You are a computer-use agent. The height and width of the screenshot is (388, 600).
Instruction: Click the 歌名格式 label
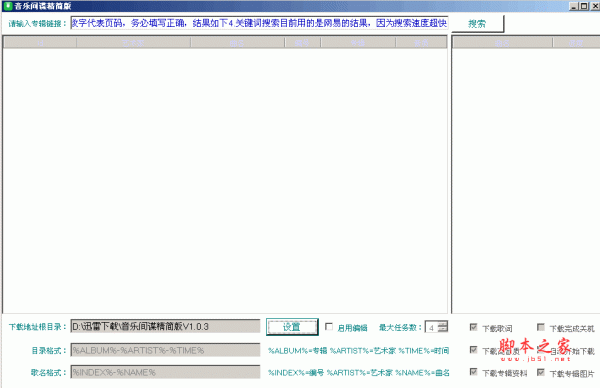49,373
